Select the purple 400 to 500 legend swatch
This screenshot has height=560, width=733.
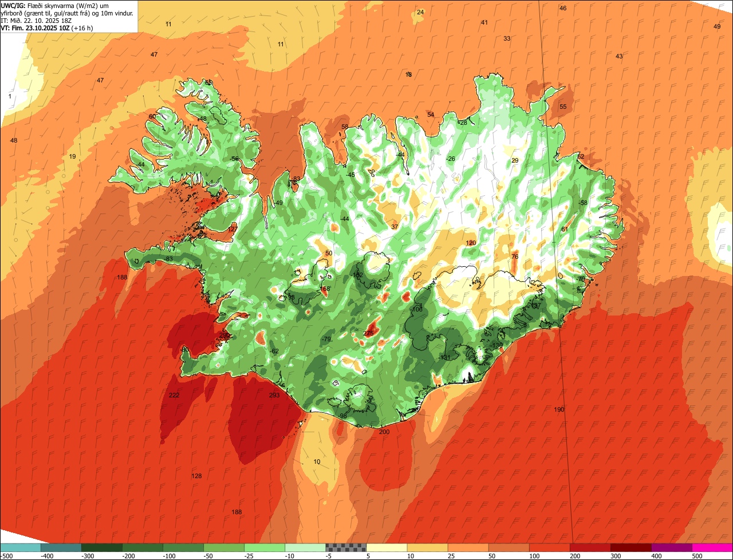[672, 547]
